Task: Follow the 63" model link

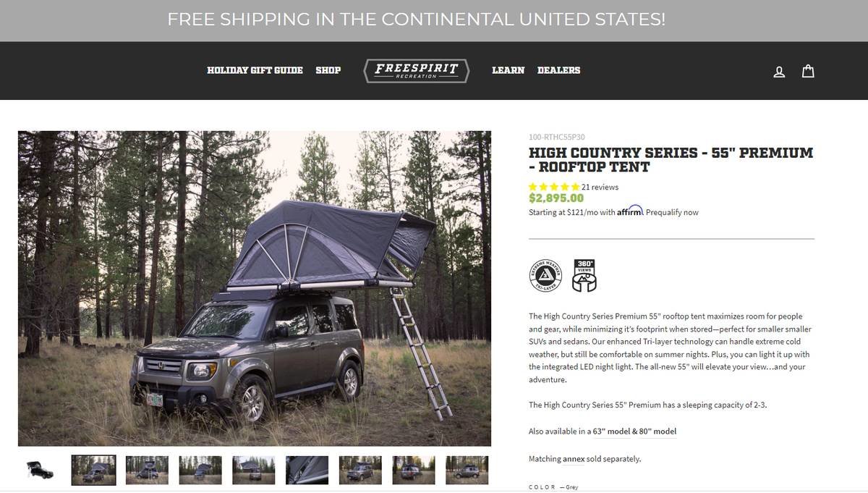Action: (611, 431)
